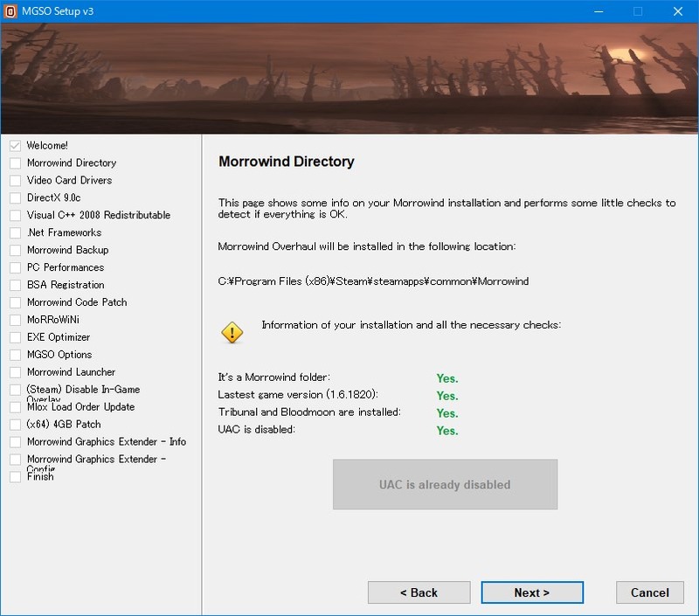Click Yes next to Lastest game version
Image resolution: width=699 pixels, height=616 pixels.
[447, 396]
